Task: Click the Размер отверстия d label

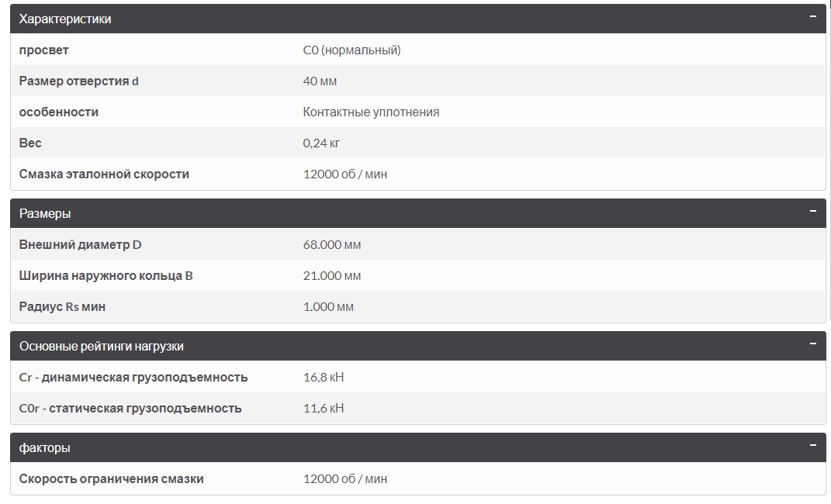Action: point(79,81)
